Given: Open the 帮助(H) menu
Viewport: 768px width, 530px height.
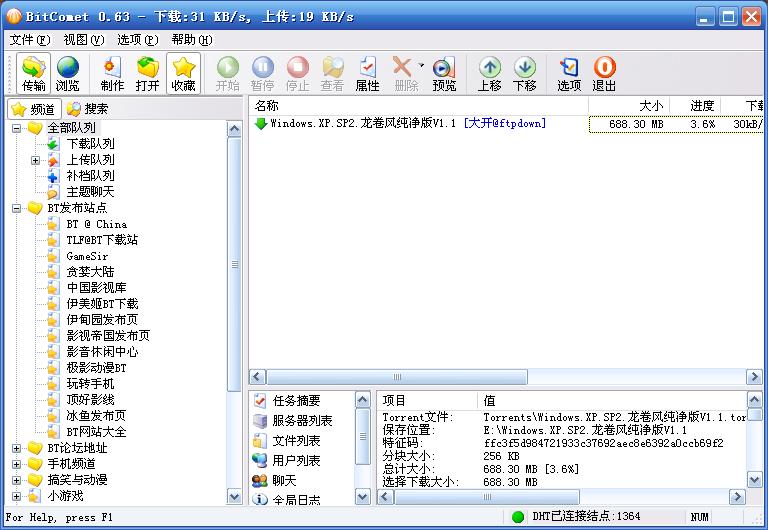Looking at the screenshot, I should point(192,40).
